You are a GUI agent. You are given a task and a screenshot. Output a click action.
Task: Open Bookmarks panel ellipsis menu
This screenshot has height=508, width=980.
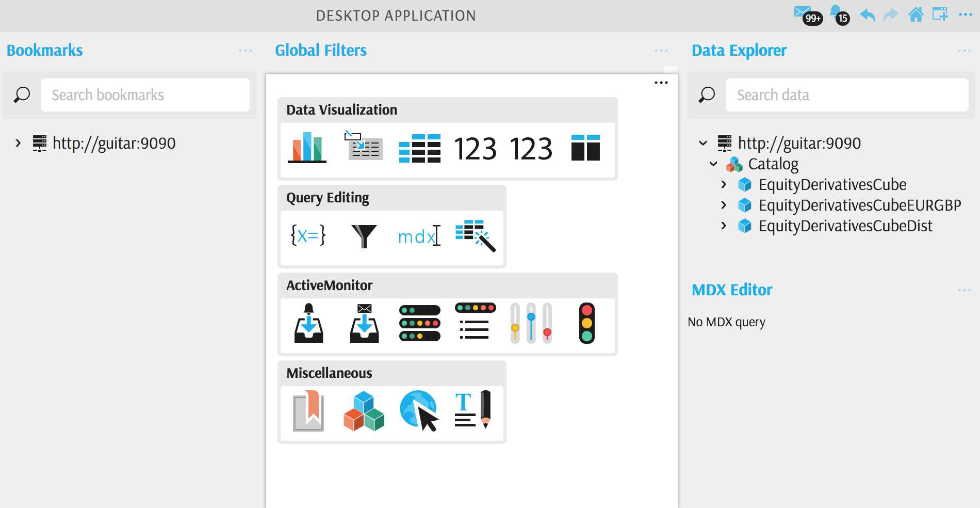(246, 51)
